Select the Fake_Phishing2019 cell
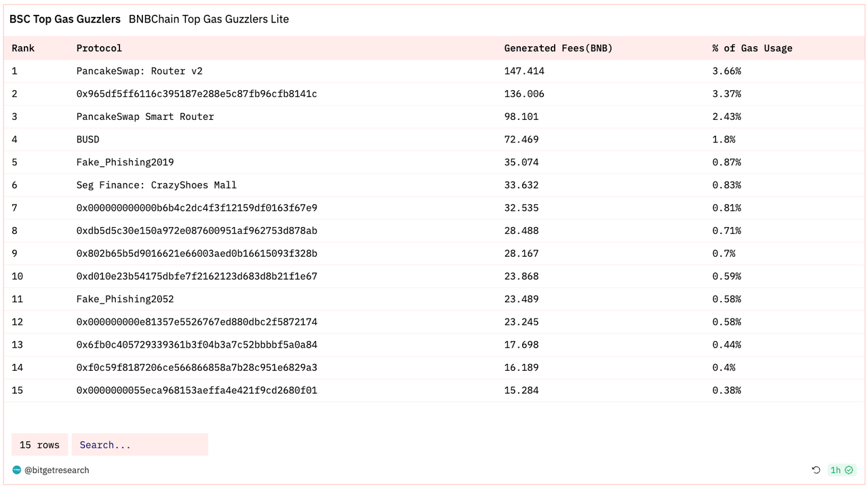 pos(125,162)
